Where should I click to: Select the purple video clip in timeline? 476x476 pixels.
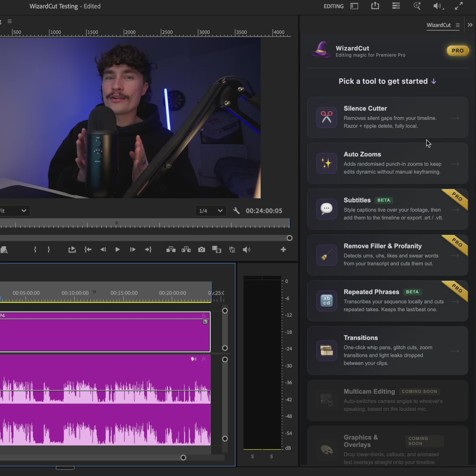click(x=105, y=332)
